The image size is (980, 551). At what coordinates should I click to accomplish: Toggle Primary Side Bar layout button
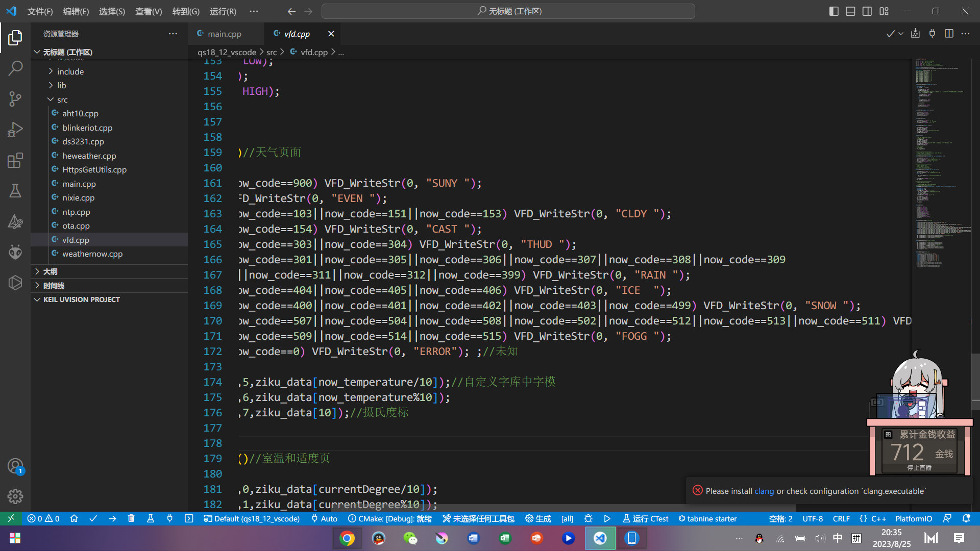click(x=834, y=11)
